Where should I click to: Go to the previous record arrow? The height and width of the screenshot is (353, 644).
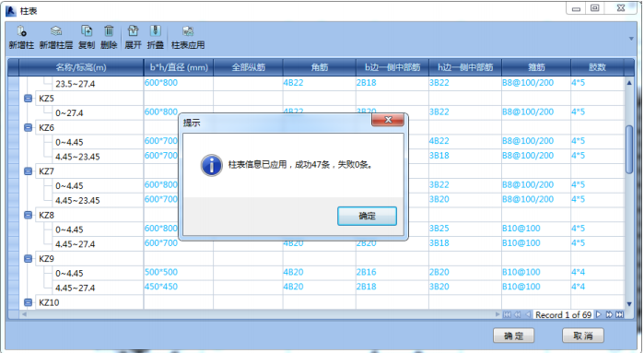[528, 315]
